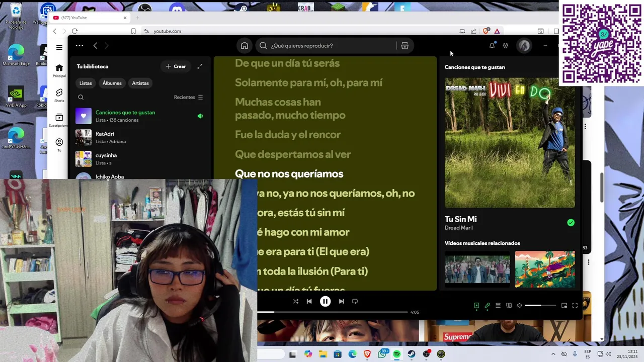
Task: Open the Spotify profile avatar menu
Action: [x=524, y=46]
